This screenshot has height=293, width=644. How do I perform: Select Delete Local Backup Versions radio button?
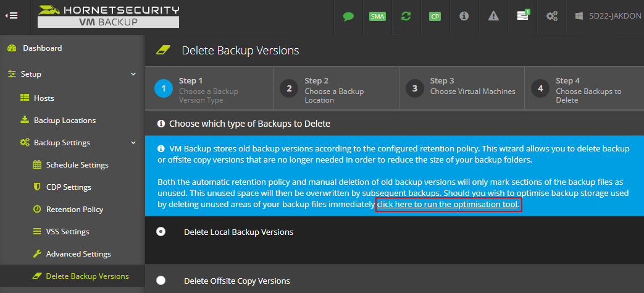(x=161, y=232)
